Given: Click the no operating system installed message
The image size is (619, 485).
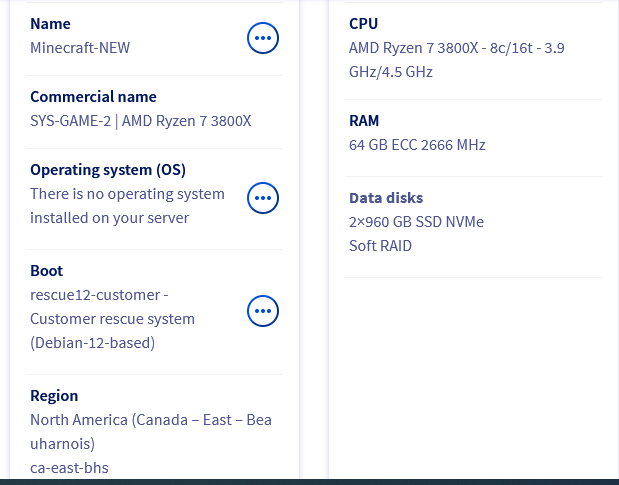Looking at the screenshot, I should pos(127,206).
